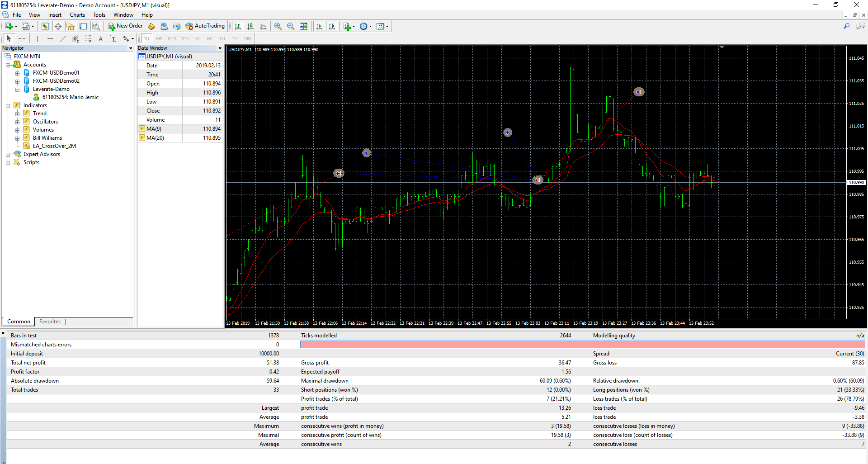Open the Terminal panel
This screenshot has height=464, width=868.
point(83,26)
